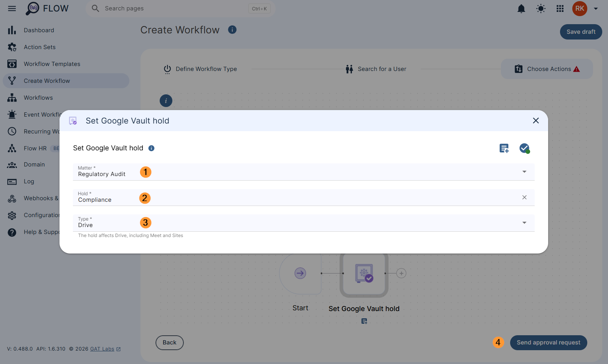
Task: Click the Configuration gear icon
Action: 12,216
